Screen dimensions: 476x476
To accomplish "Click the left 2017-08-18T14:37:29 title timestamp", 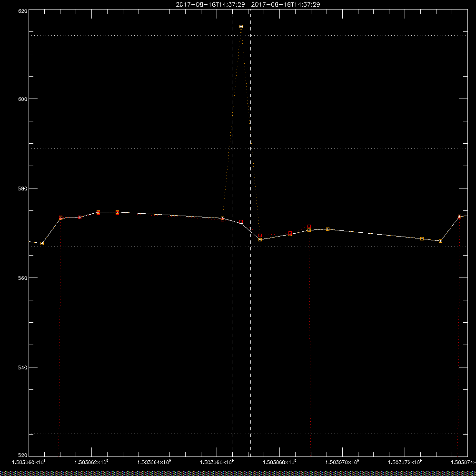I will click(210, 5).
